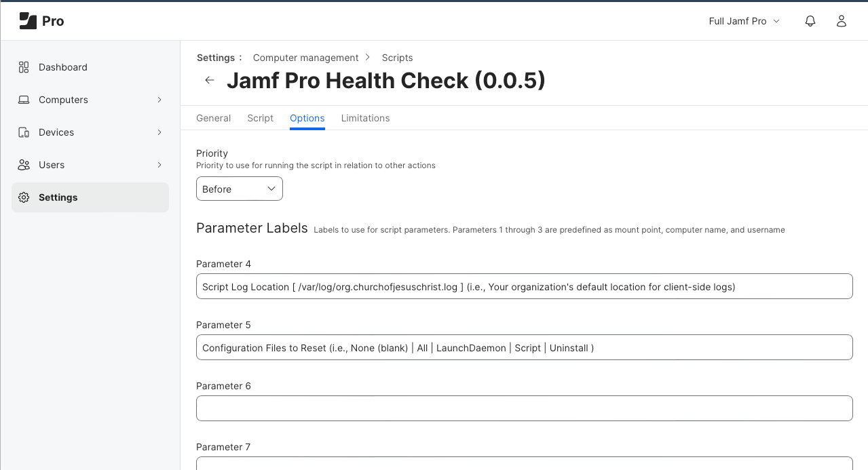The height and width of the screenshot is (470, 868).
Task: Go back using the left arrow
Action: [x=210, y=80]
